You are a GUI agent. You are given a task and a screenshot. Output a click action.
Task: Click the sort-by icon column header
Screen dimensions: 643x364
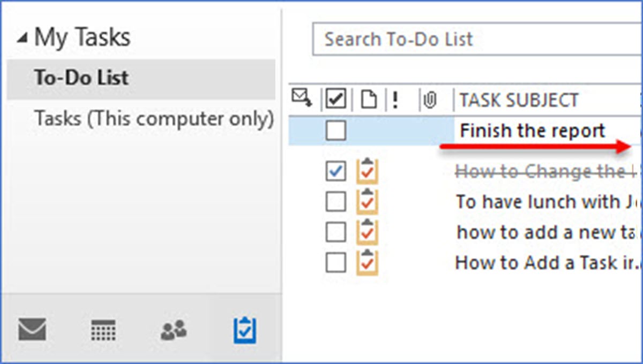302,100
